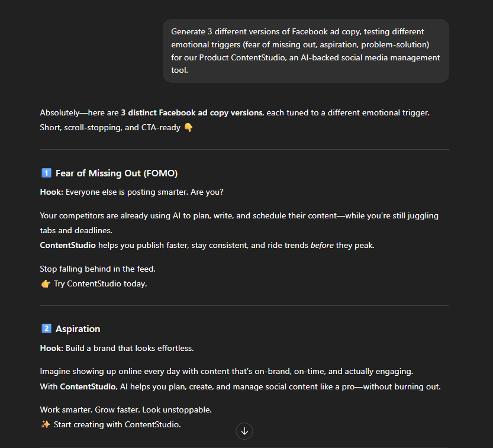Select the italicized word "before" in the FOMO copy
This screenshot has height=448, width=493.
(x=321, y=244)
